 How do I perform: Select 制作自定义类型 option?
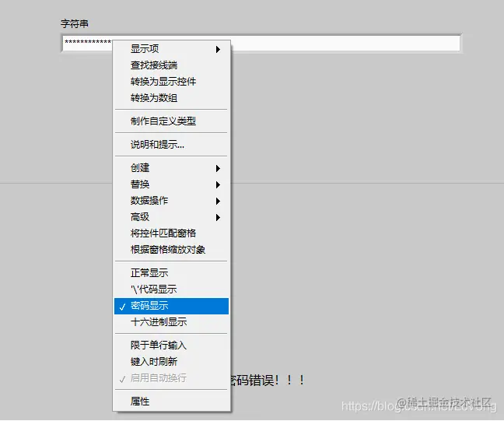[x=171, y=121]
